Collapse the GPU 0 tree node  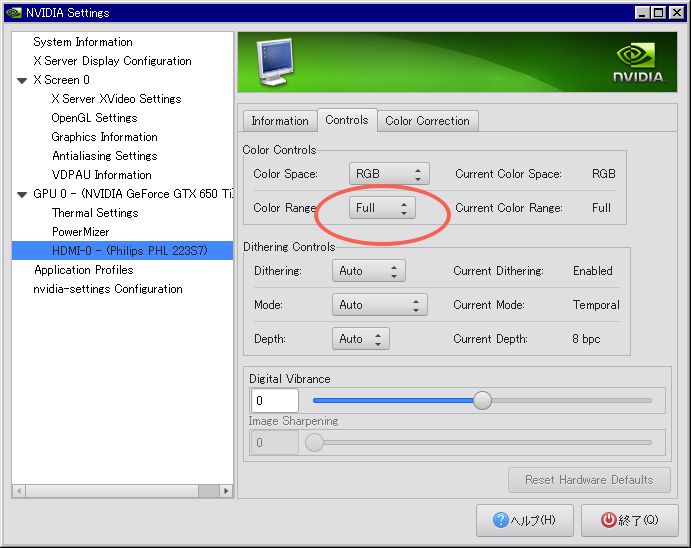22,194
